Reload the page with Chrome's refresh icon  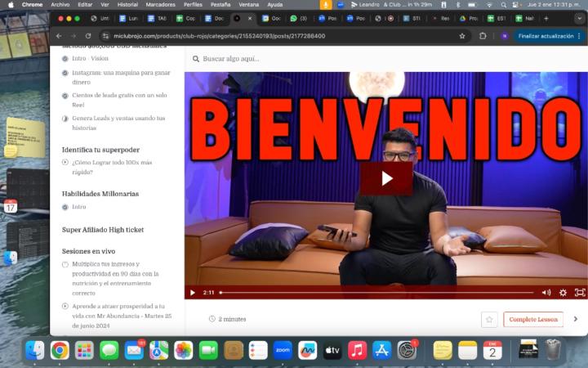pyautogui.click(x=88, y=36)
